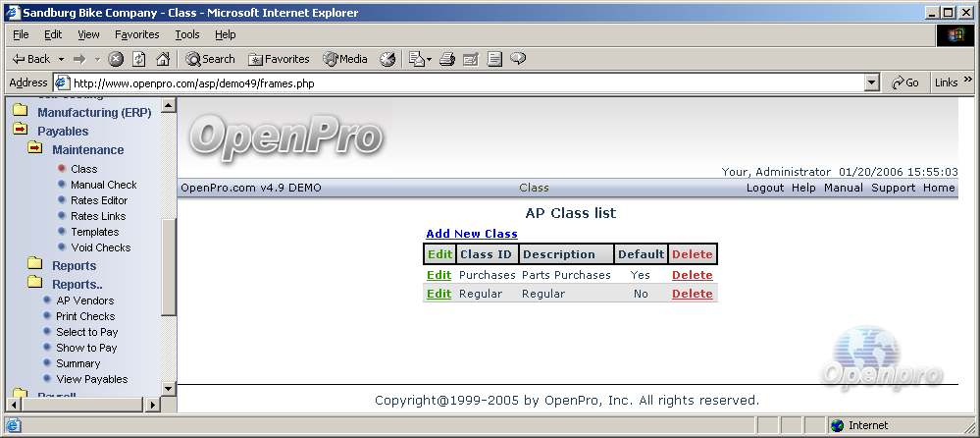The width and height of the screenshot is (980, 438).
Task: Delete the Regular class row
Action: 692,294
